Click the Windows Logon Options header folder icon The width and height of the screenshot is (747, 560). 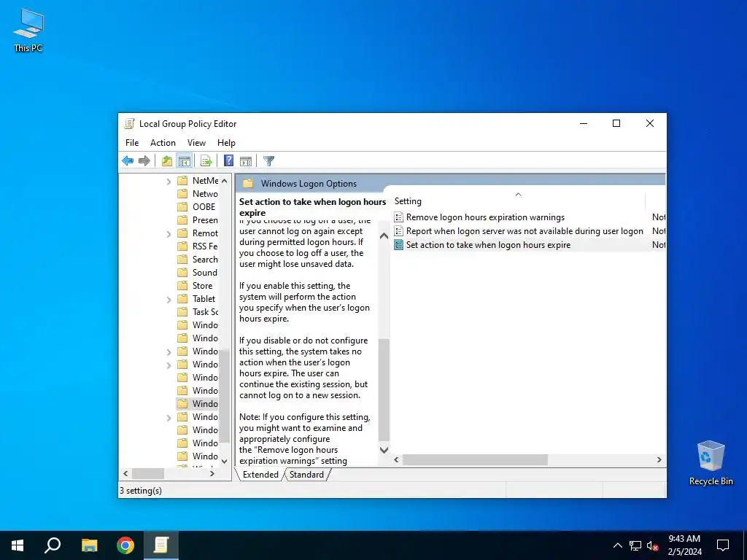tap(248, 183)
